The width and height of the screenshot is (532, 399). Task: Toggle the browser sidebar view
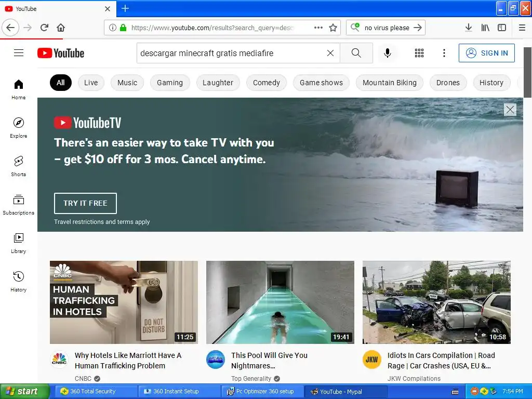(502, 28)
